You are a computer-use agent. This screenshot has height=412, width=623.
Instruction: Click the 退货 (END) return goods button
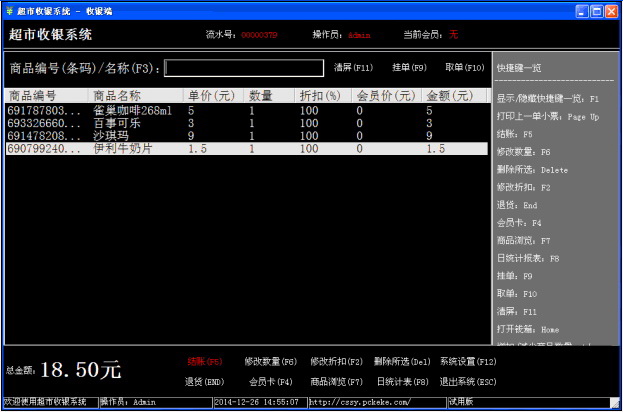(x=204, y=381)
